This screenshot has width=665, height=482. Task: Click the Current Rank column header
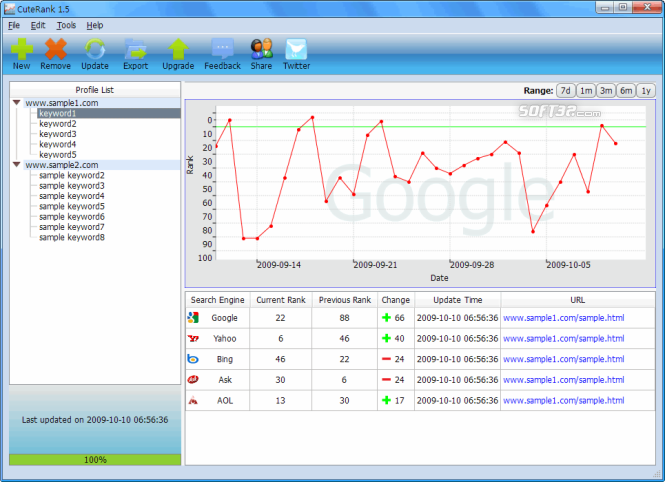click(281, 300)
